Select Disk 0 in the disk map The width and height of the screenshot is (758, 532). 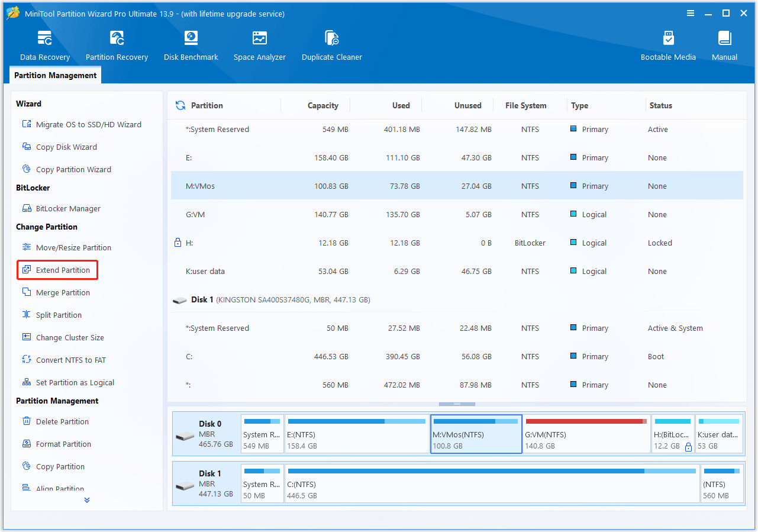206,434
